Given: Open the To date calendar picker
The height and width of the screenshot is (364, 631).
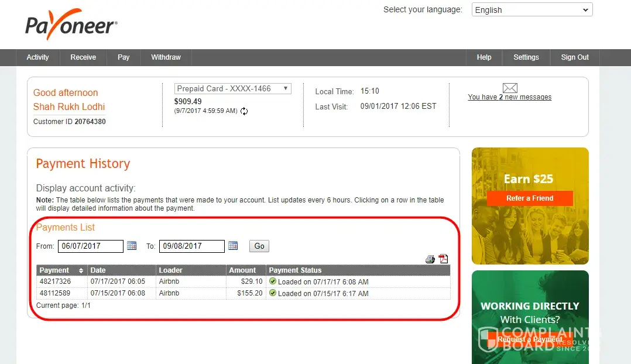Looking at the screenshot, I should click(233, 246).
